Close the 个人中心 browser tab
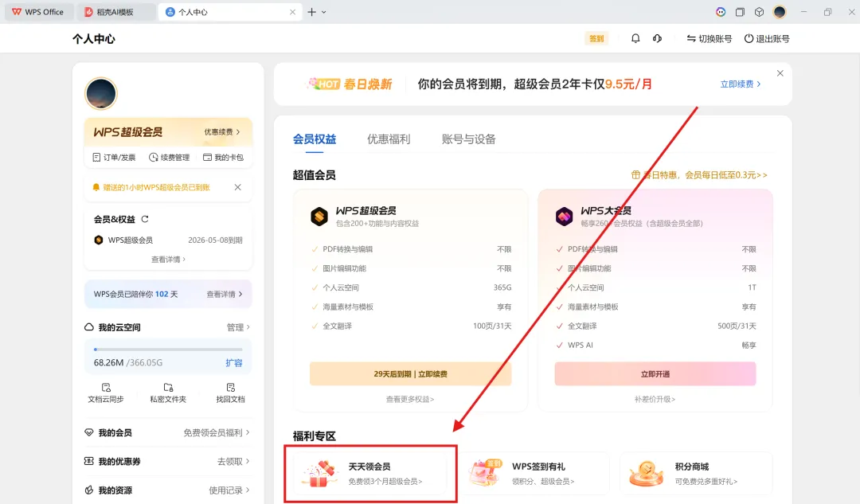860x504 pixels. pos(292,11)
